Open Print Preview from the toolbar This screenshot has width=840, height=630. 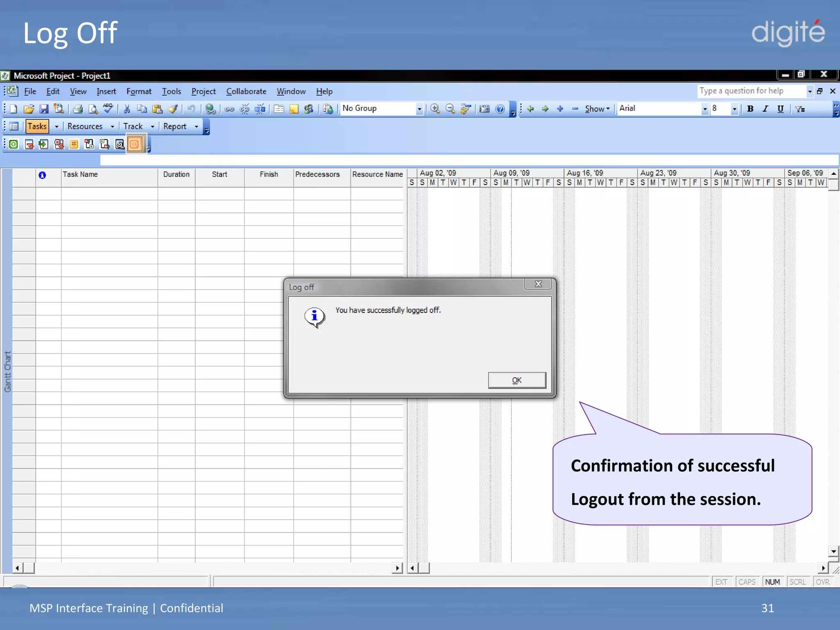(x=93, y=109)
